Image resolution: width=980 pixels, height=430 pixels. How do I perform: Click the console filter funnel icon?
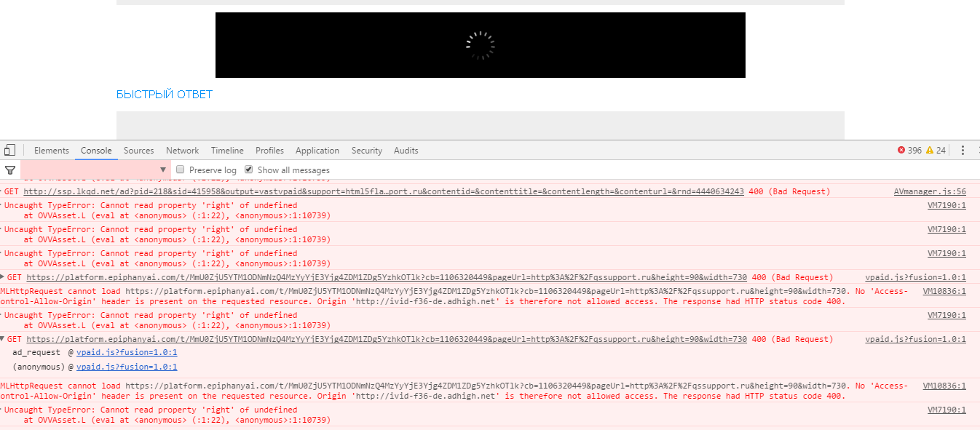pos(9,170)
